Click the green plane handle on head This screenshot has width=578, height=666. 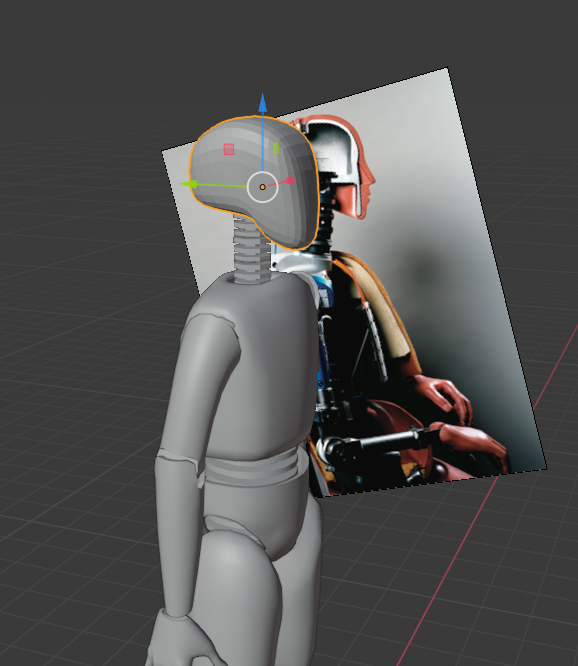coord(276,148)
